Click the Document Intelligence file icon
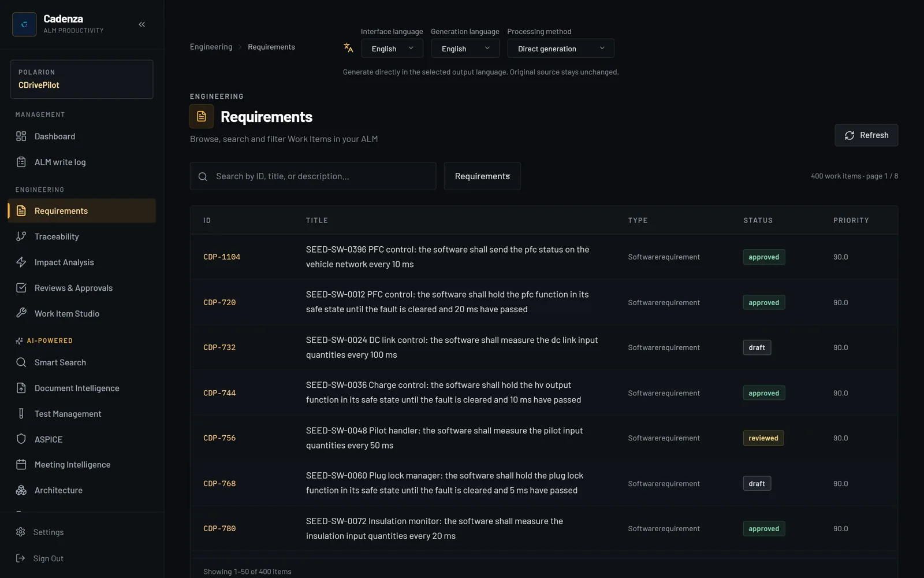 pyautogui.click(x=21, y=388)
